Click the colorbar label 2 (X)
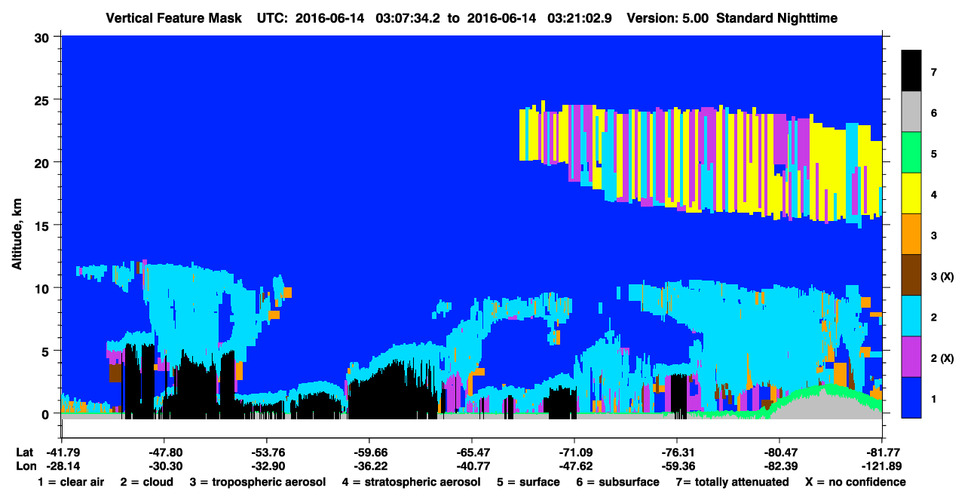The width and height of the screenshot is (980, 503). [x=942, y=357]
